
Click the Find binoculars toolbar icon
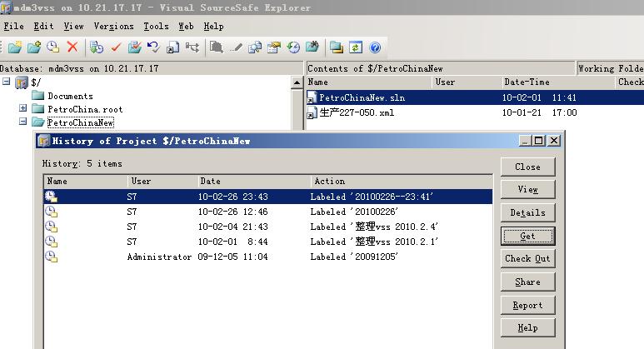(x=312, y=47)
